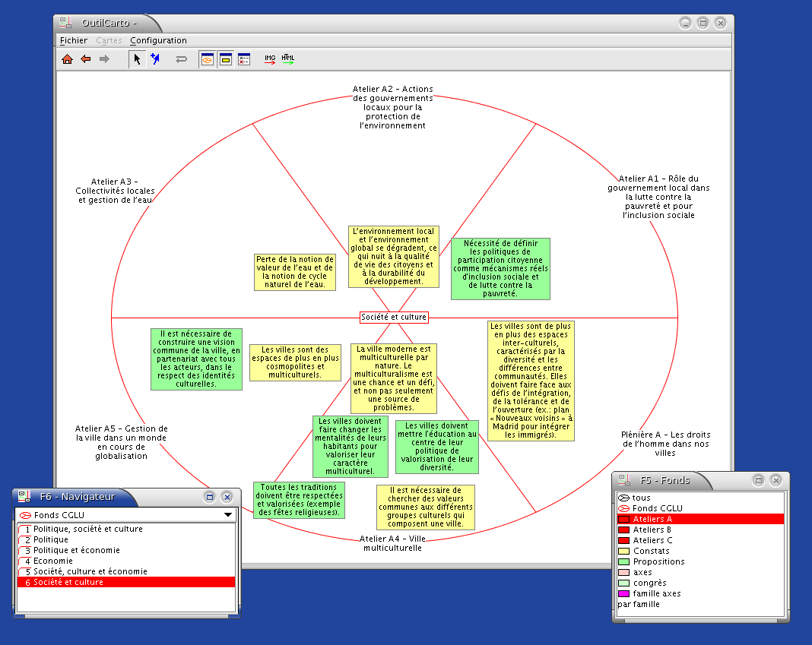Screen dimensions: 812x645
Task: Open the Fichier menu
Action: tap(74, 40)
